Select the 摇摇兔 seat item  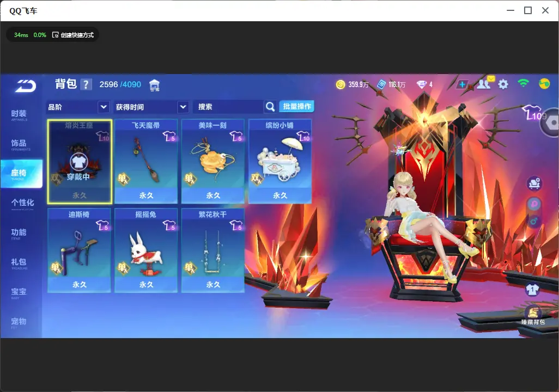(146, 250)
